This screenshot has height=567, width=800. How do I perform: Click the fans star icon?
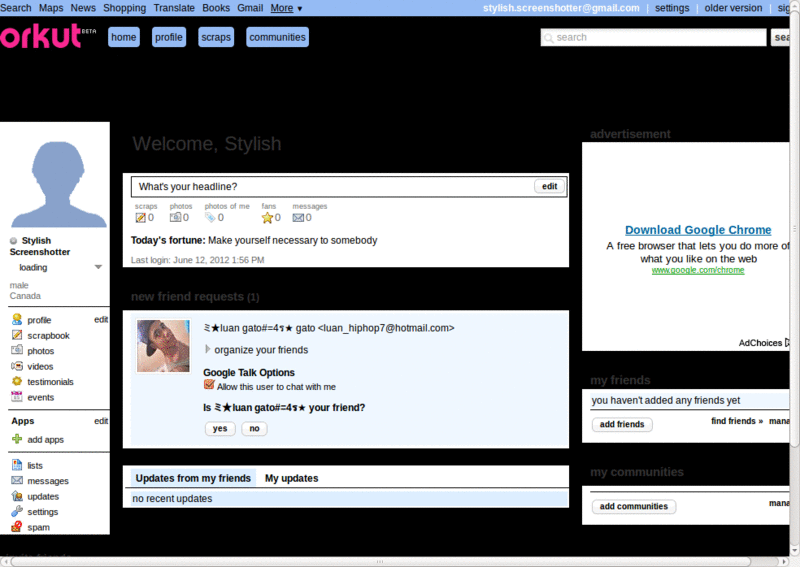(267, 218)
